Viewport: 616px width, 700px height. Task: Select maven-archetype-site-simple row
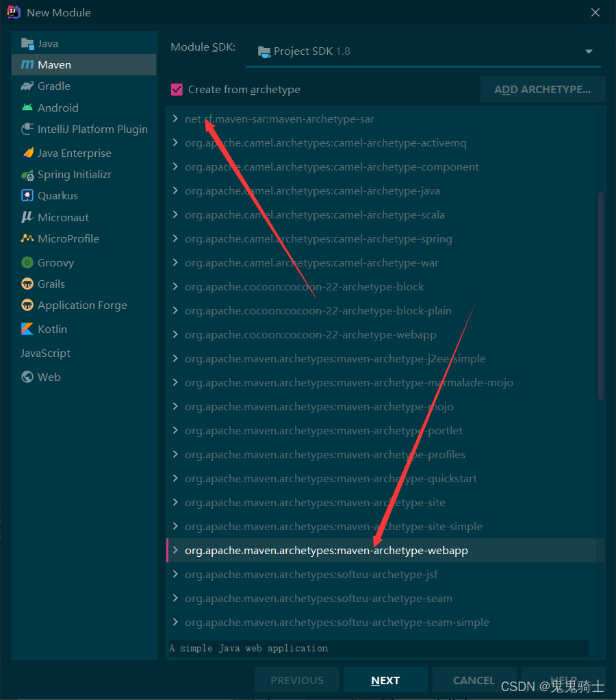point(381,526)
